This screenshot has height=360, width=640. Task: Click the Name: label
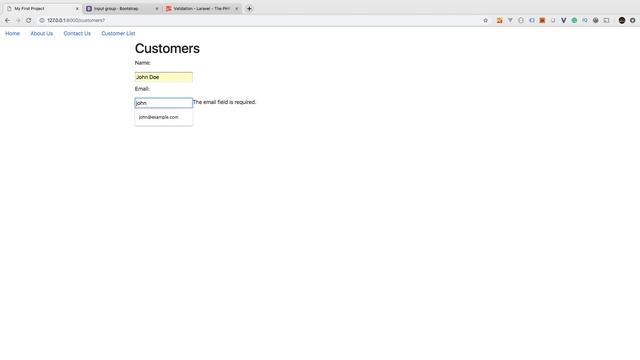coord(142,63)
